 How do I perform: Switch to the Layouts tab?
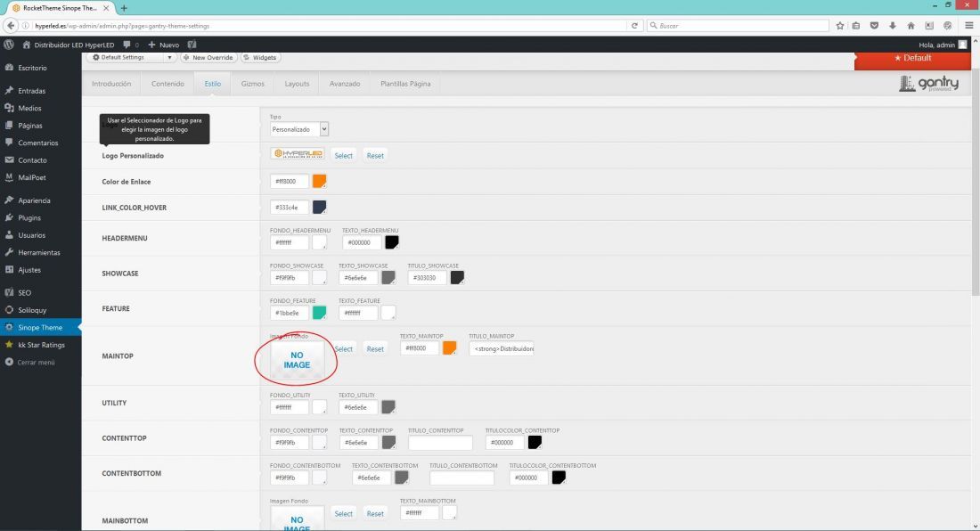[x=297, y=84]
